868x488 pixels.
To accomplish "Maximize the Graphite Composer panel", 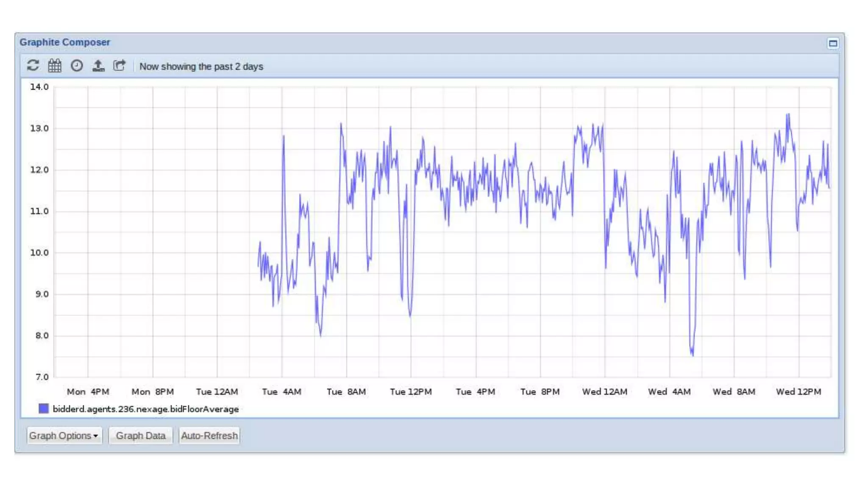I will 833,43.
